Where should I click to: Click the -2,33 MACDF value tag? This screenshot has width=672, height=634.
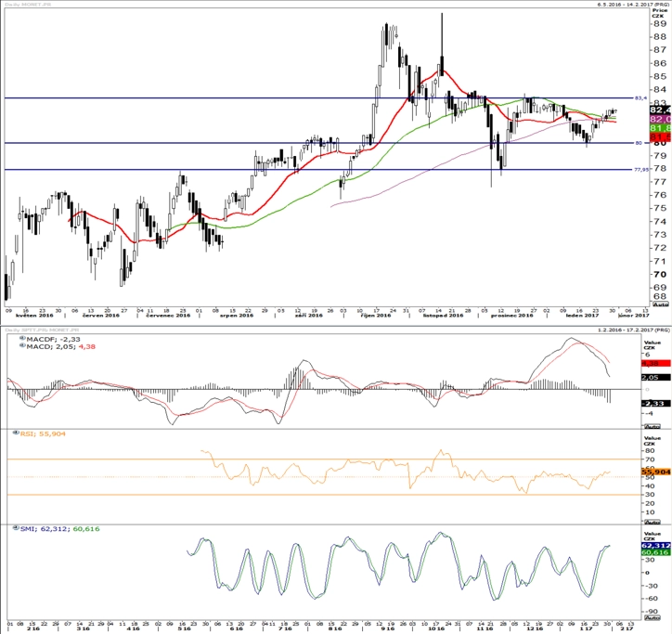coord(655,404)
